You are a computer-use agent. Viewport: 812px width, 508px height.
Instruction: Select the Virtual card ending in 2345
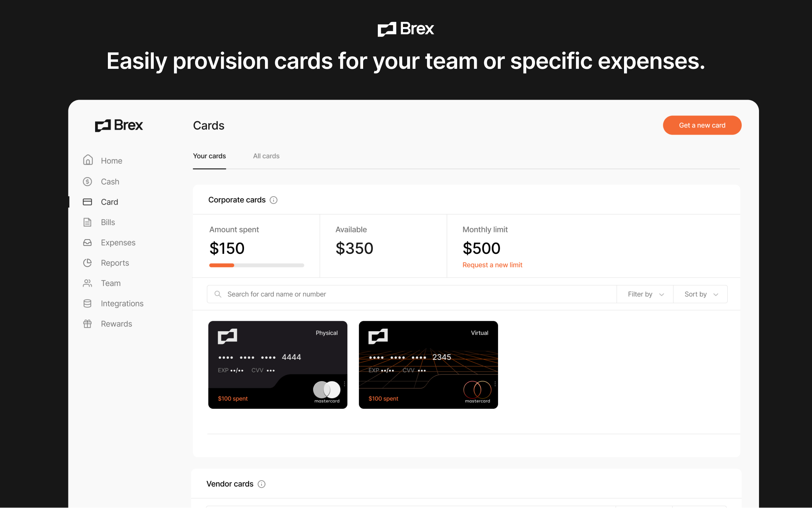(x=428, y=365)
